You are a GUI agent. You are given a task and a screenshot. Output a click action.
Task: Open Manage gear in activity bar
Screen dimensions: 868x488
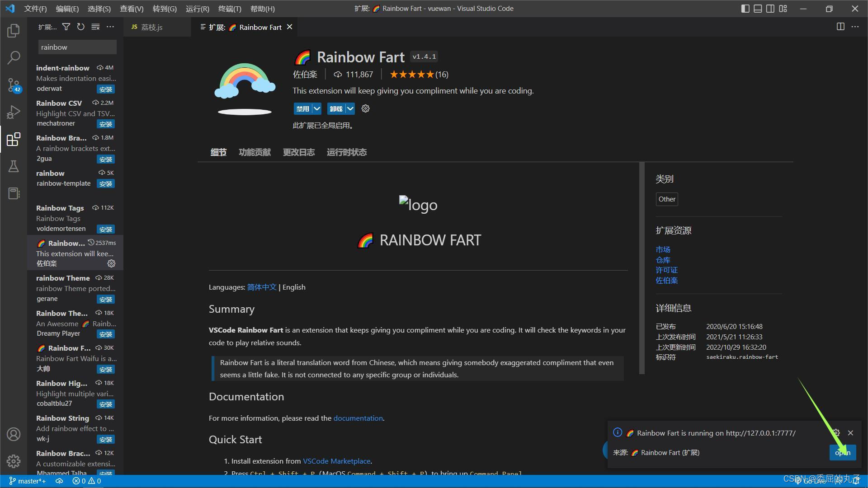[x=14, y=461]
